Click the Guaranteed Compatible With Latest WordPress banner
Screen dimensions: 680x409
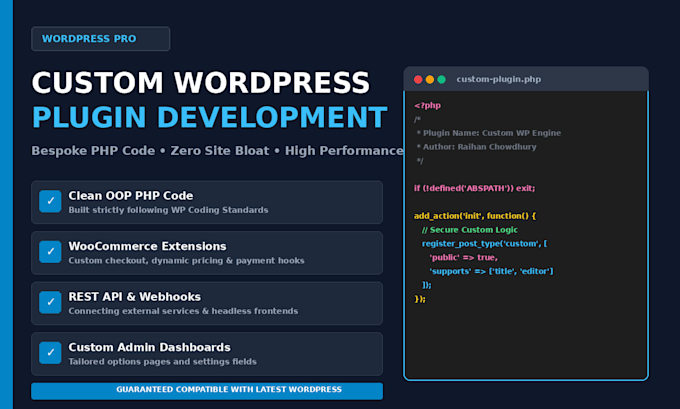click(207, 390)
